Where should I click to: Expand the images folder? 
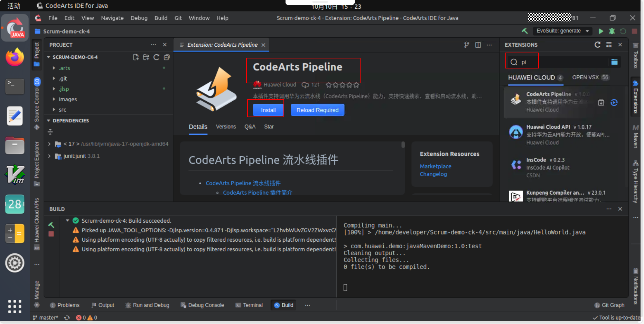click(54, 99)
